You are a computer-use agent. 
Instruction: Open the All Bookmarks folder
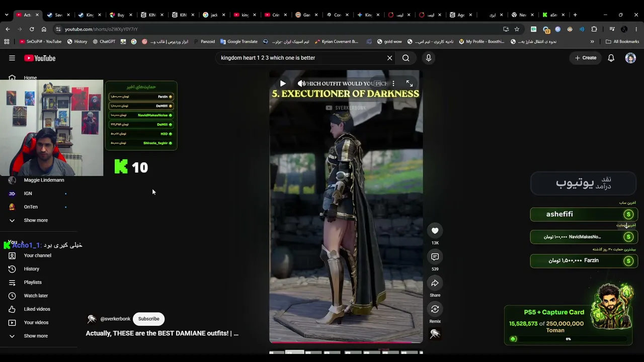click(622, 42)
